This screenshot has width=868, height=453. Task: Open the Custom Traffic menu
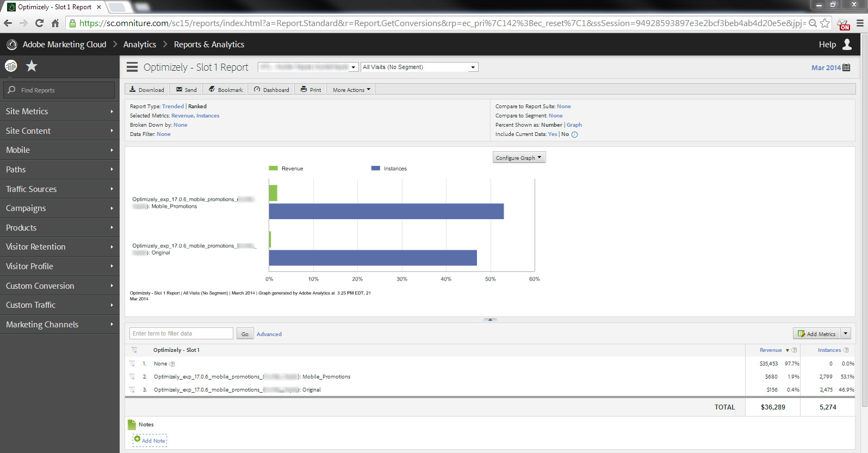click(x=60, y=305)
